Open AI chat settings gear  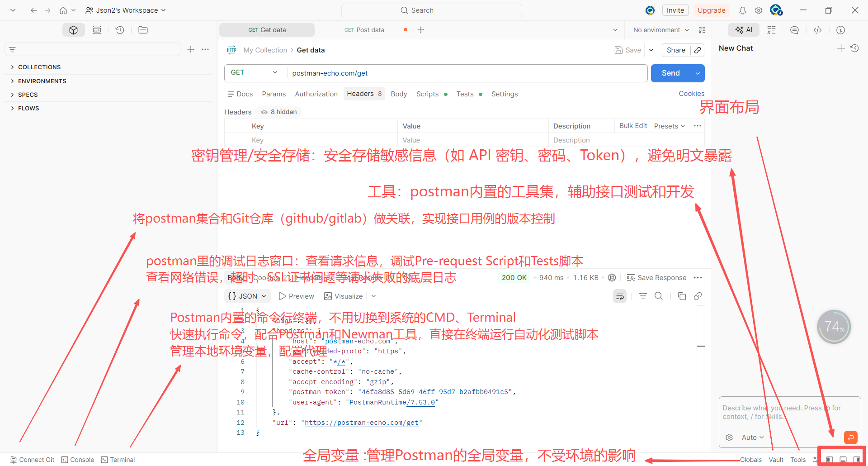point(729,437)
